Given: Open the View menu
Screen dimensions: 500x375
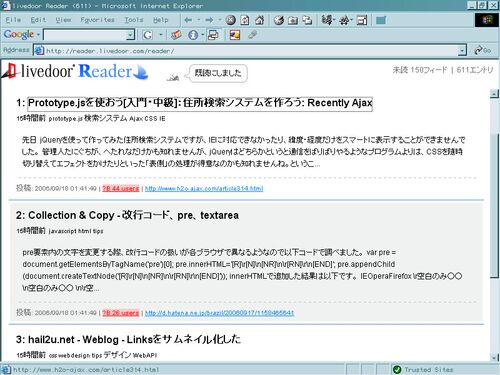Looking at the screenshot, I should pyautogui.click(x=63, y=20).
